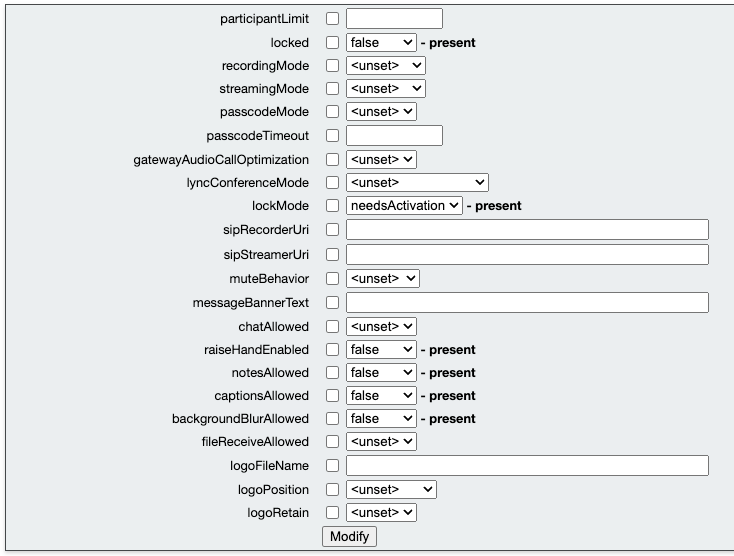Open the streamingMode dropdown

[x=386, y=88]
